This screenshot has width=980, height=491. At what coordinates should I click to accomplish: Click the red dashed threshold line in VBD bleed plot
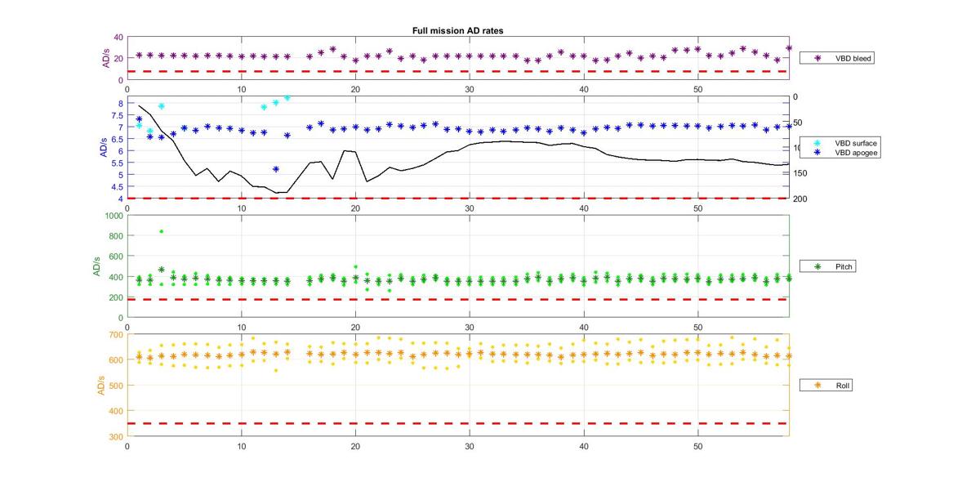tap(457, 71)
